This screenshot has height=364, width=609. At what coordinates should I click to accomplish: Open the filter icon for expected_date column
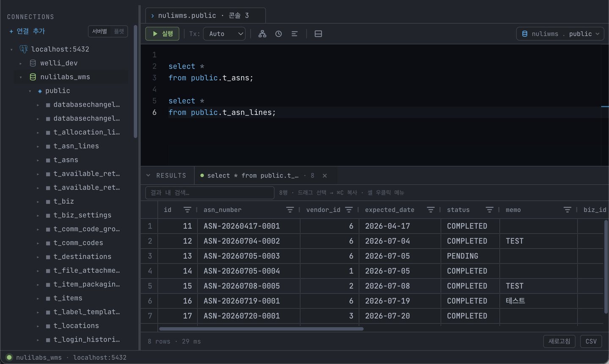[x=431, y=210]
